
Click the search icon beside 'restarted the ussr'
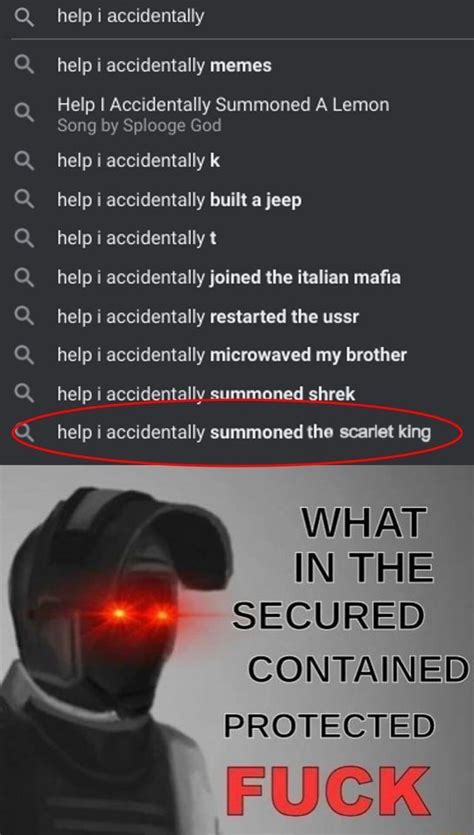pos(24,317)
